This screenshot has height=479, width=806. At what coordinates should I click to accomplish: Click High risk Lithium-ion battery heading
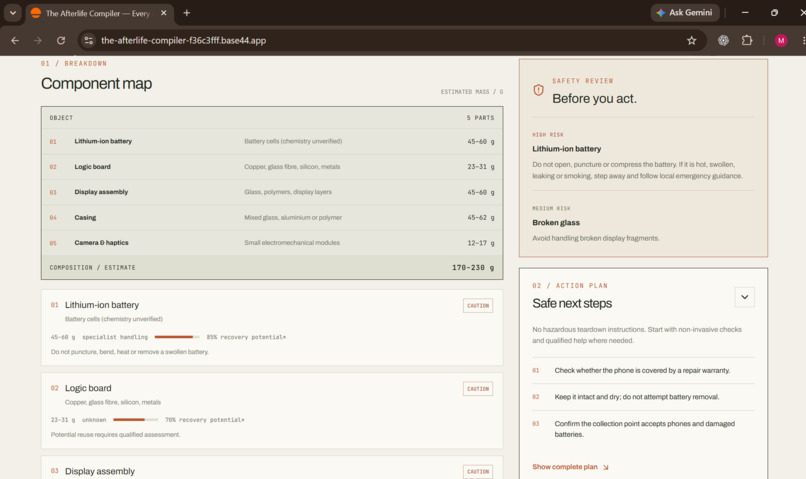point(566,149)
